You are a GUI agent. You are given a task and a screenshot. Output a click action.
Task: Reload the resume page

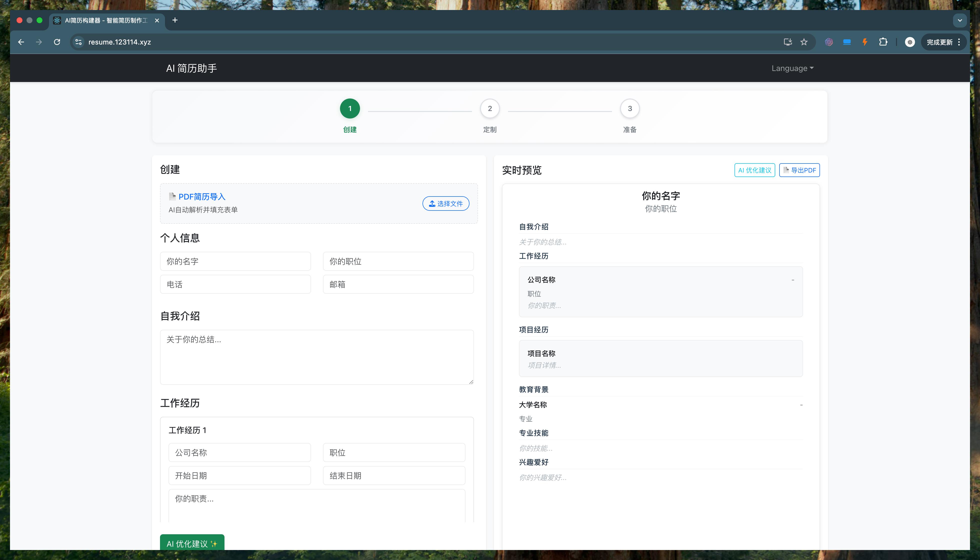point(57,42)
